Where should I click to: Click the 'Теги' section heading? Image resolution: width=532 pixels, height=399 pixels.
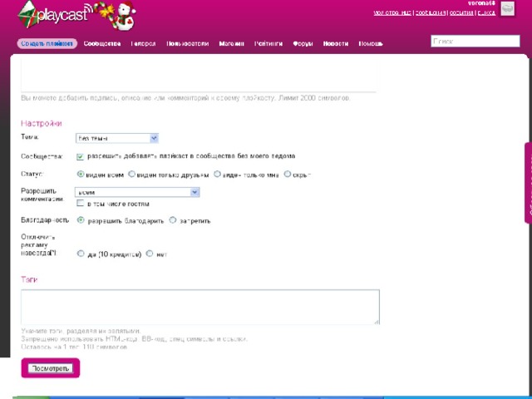coord(29,279)
